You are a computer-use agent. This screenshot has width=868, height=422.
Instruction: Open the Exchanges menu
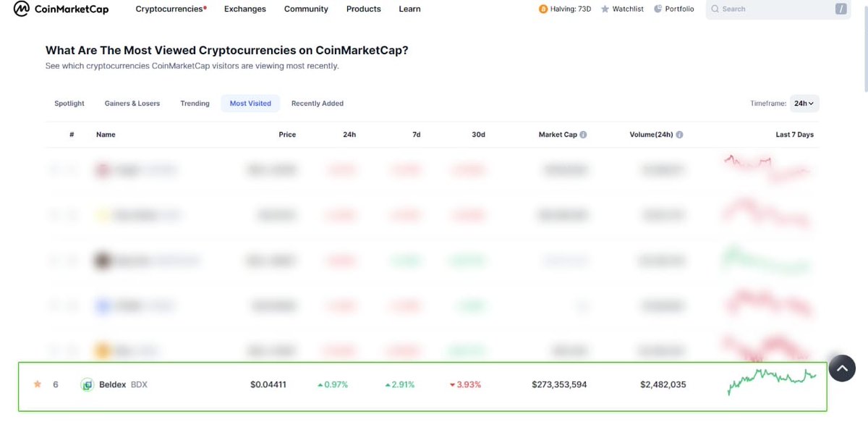click(x=245, y=9)
